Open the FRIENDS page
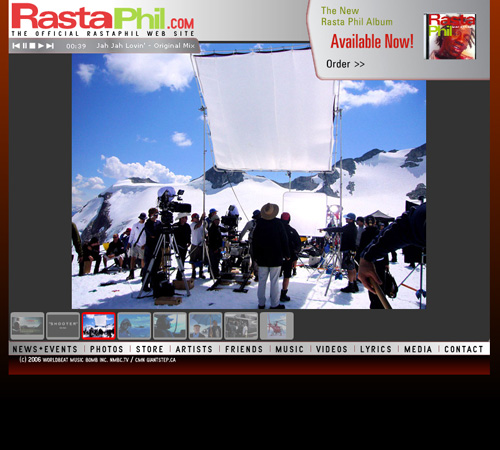Screen dimensions: 500x450 pyautogui.click(x=244, y=349)
